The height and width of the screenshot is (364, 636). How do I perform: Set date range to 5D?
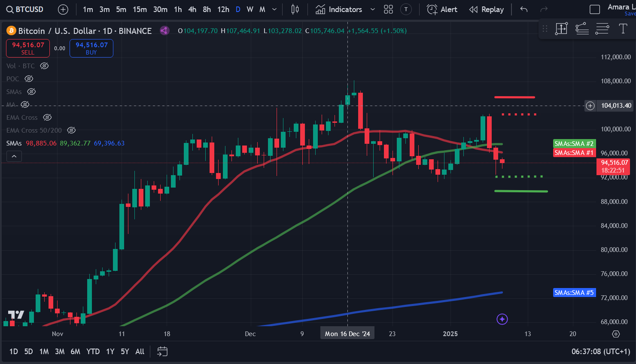(x=28, y=352)
